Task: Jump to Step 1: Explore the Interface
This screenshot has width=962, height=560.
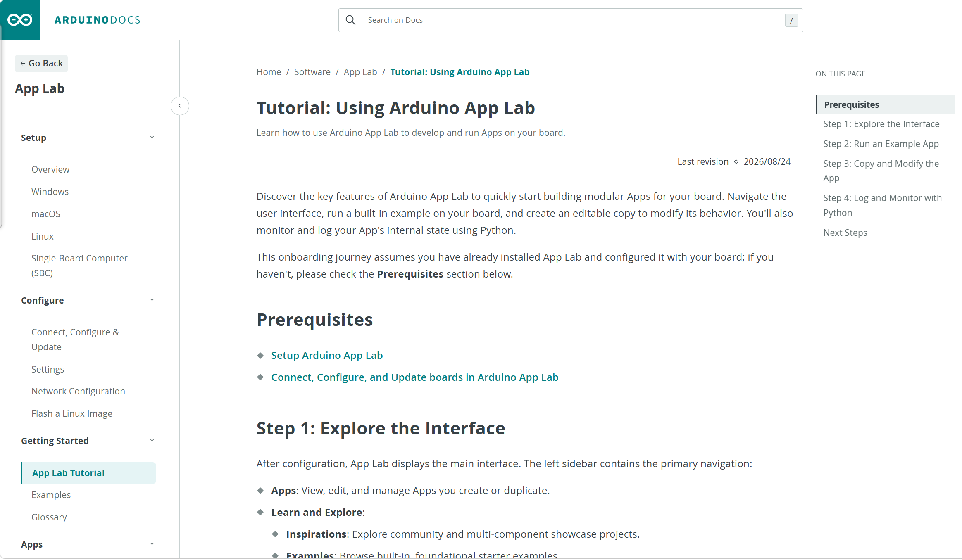Action: pos(881,124)
